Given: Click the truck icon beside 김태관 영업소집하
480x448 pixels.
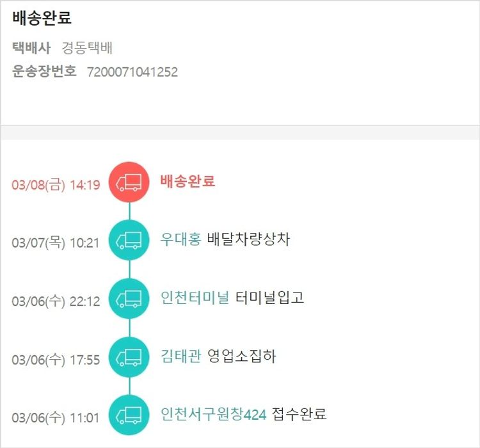Looking at the screenshot, I should 130,357.
